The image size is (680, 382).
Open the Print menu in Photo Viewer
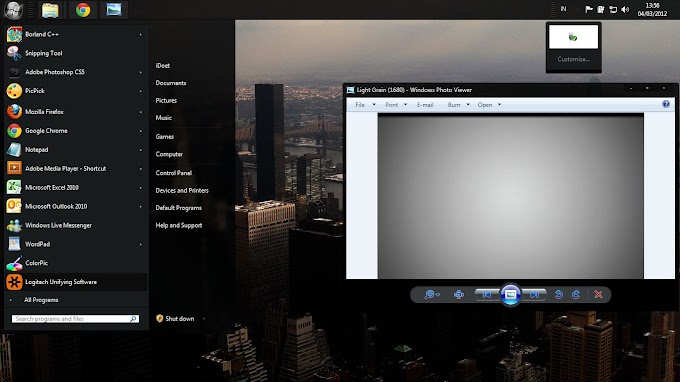396,104
